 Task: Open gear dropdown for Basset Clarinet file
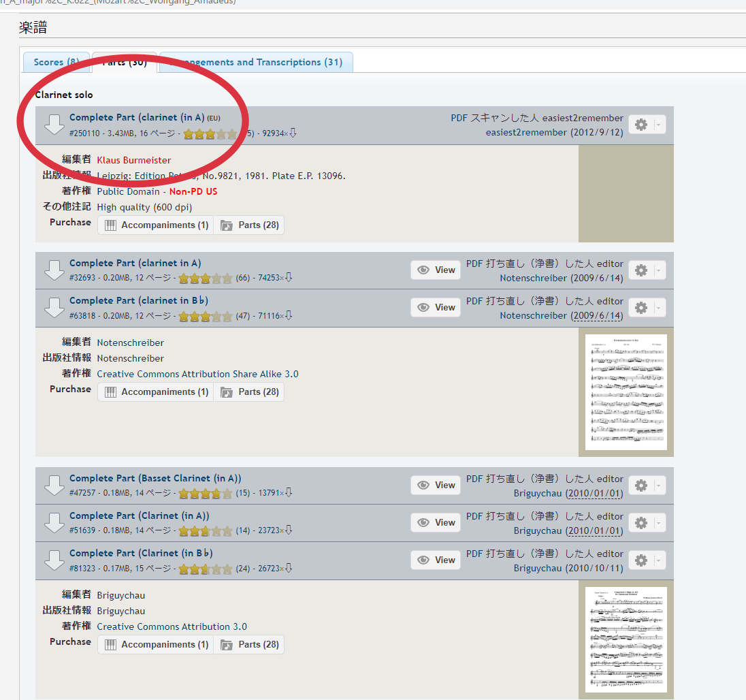647,486
